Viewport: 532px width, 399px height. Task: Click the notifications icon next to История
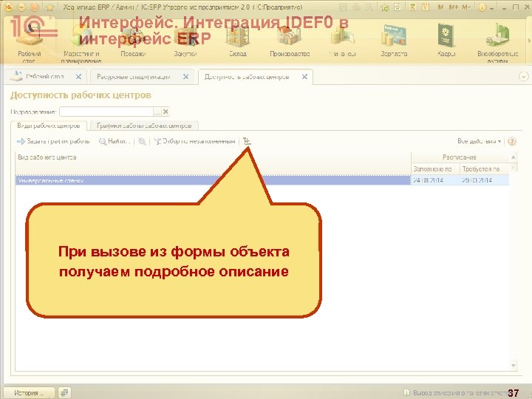point(64,393)
